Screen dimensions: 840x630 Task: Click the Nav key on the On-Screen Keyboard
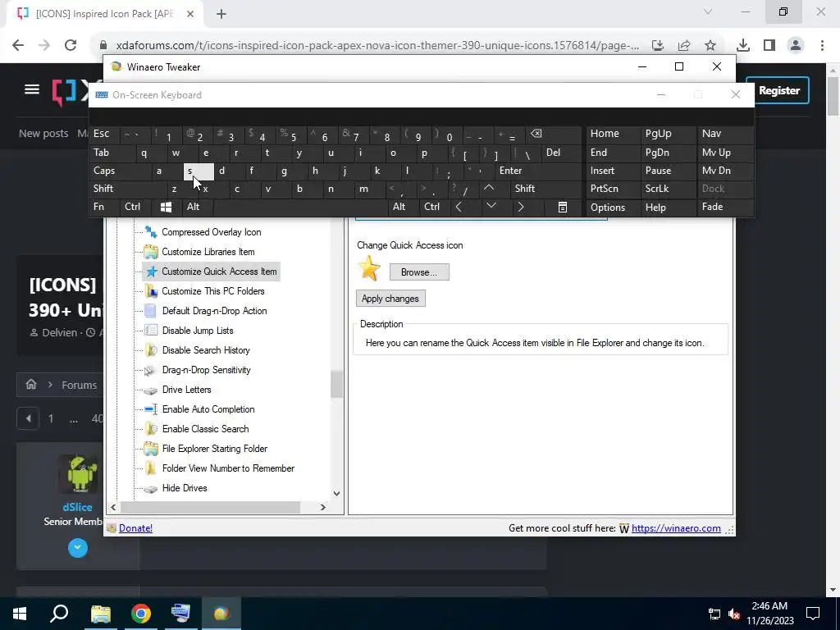click(725, 134)
